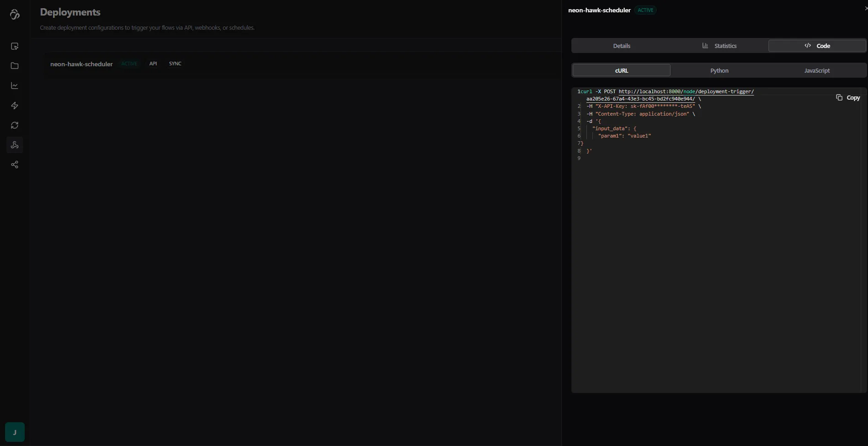Copy the cURL code snippet
Screen dimensions: 868x446
tap(848, 98)
